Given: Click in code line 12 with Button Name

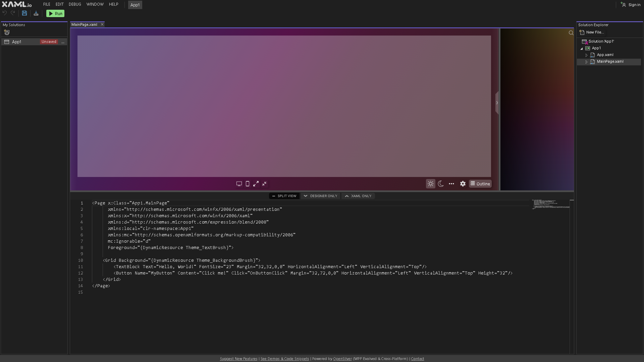Looking at the screenshot, I should click(313, 273).
